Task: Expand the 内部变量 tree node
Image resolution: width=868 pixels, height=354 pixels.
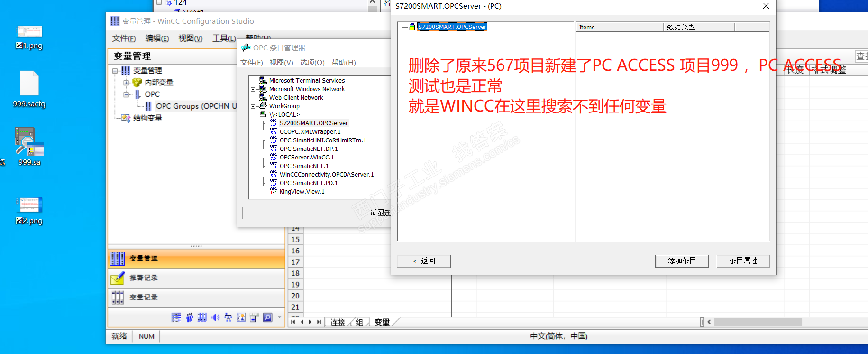Action: point(126,83)
